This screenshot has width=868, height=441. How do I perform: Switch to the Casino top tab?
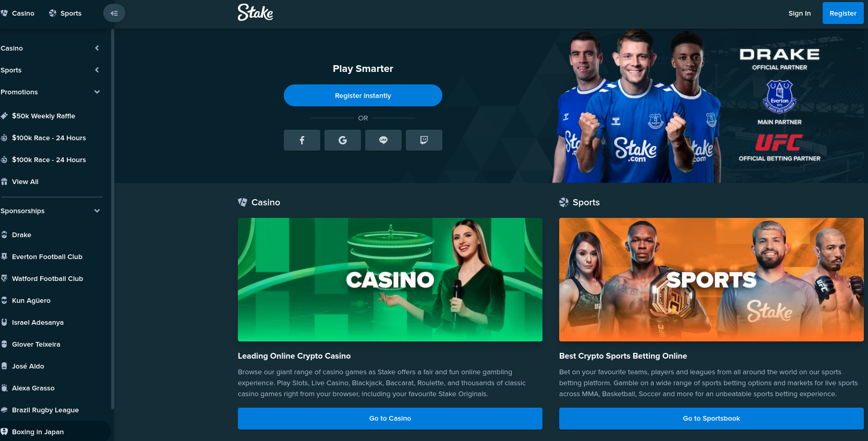click(x=18, y=13)
